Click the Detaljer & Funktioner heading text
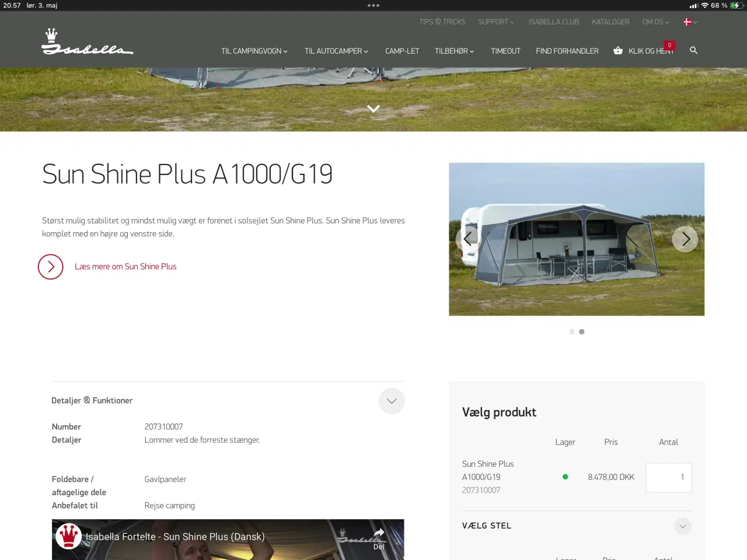The image size is (747, 560). pyautogui.click(x=92, y=400)
